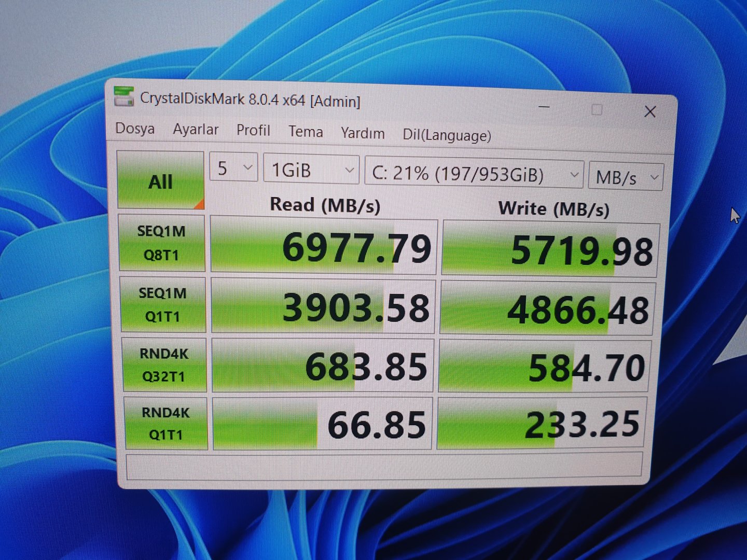Image resolution: width=747 pixels, height=560 pixels.
Task: Click the SEQ1M Q1T1 read value 3903.58
Action: pos(323,306)
